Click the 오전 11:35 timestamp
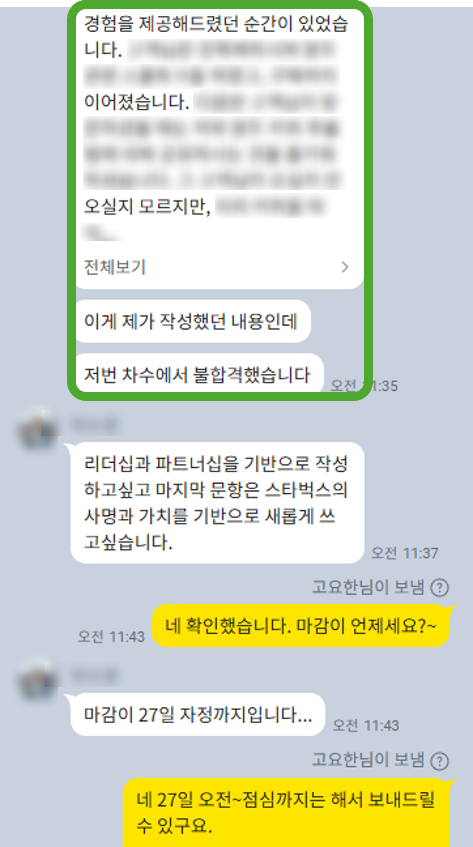The width and height of the screenshot is (473, 847). (x=364, y=386)
